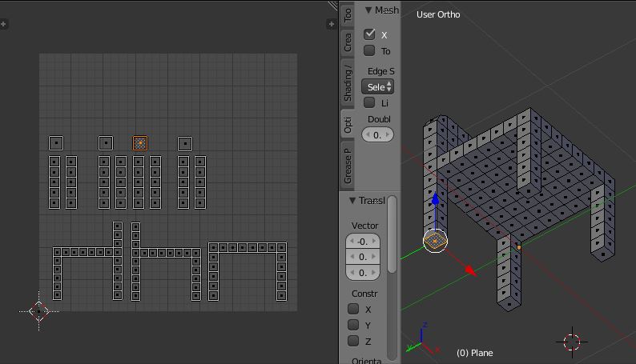Click the blue Z-axis manipulator arrow

pos(435,198)
